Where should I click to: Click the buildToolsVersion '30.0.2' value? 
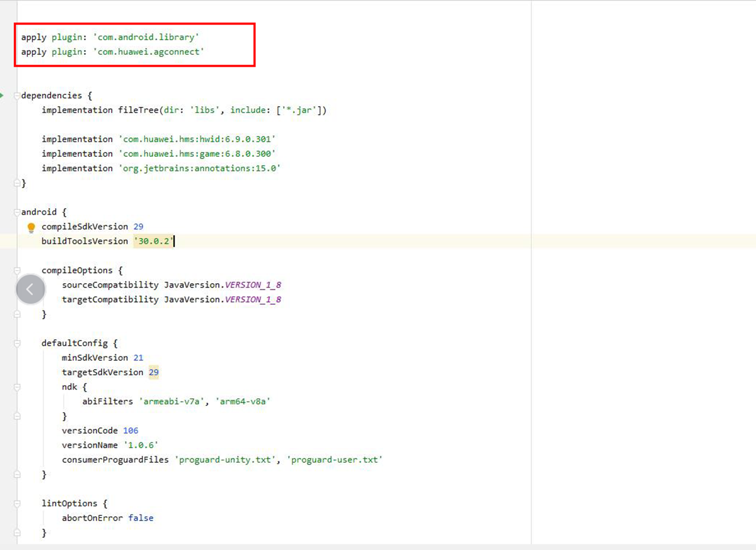click(x=154, y=241)
